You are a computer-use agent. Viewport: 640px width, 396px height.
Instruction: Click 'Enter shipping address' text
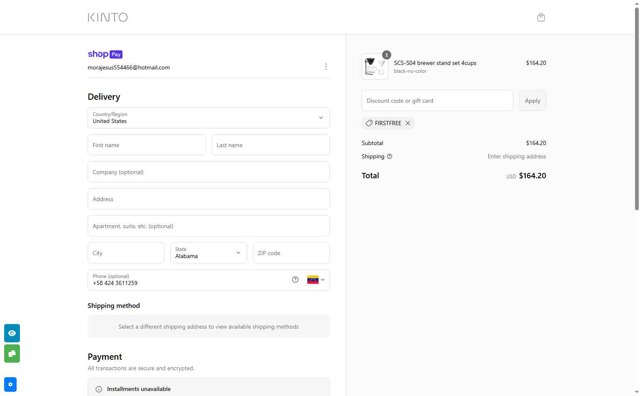(x=516, y=156)
